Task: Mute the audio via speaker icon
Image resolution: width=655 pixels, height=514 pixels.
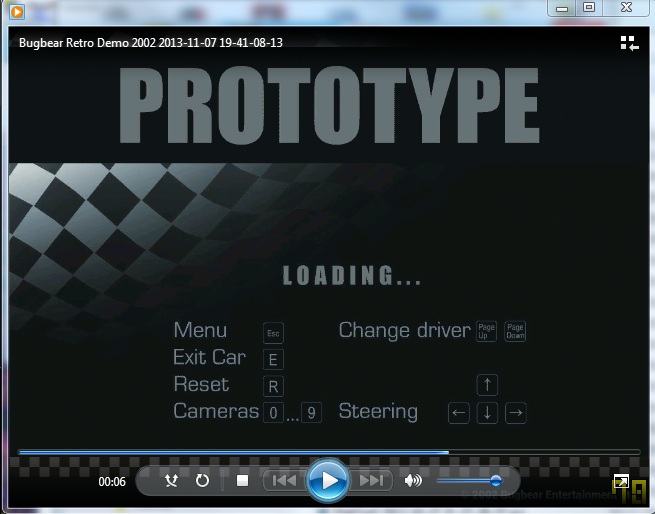Action: [413, 481]
